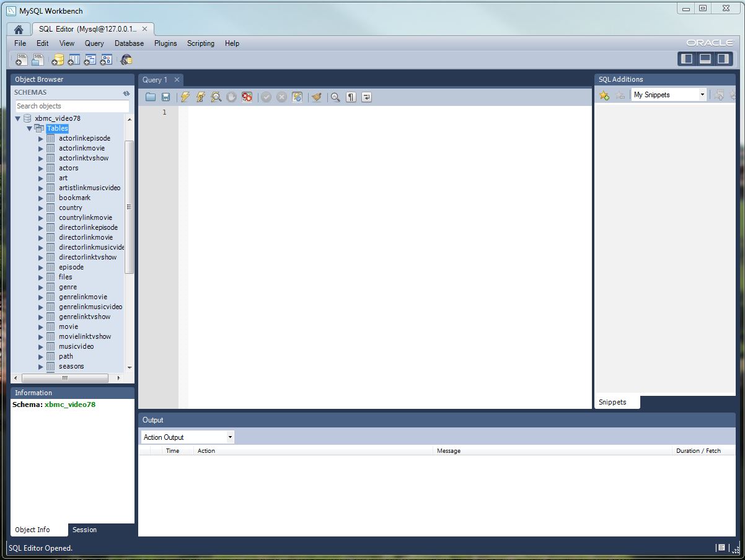Open the Plugins menu
This screenshot has height=560, width=745.
click(165, 43)
